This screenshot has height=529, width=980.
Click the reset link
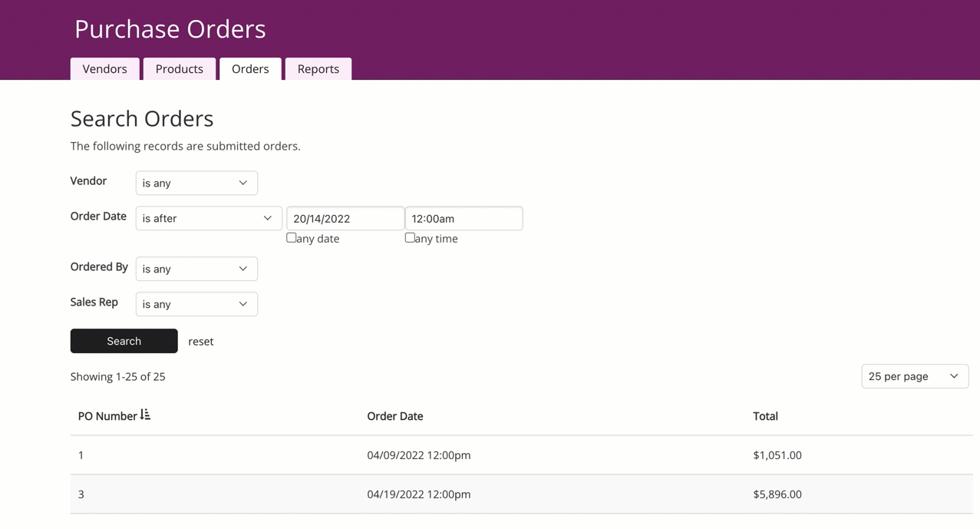(201, 342)
